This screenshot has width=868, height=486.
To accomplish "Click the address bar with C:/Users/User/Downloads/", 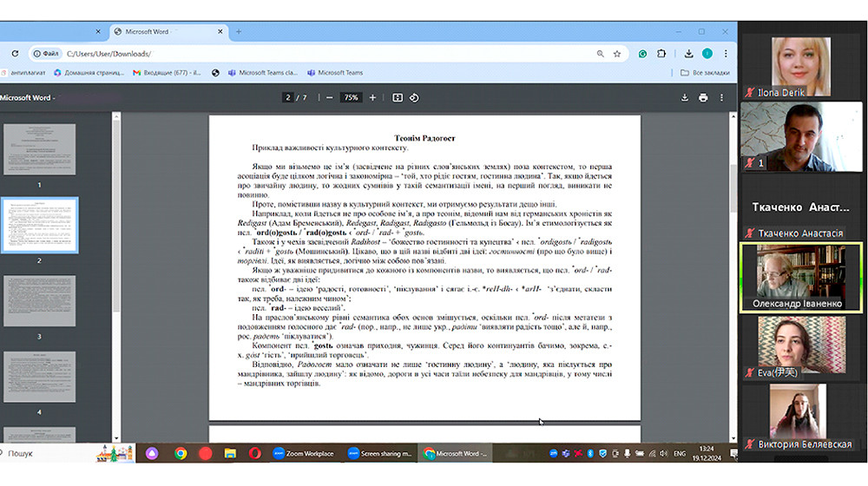I will (330, 54).
